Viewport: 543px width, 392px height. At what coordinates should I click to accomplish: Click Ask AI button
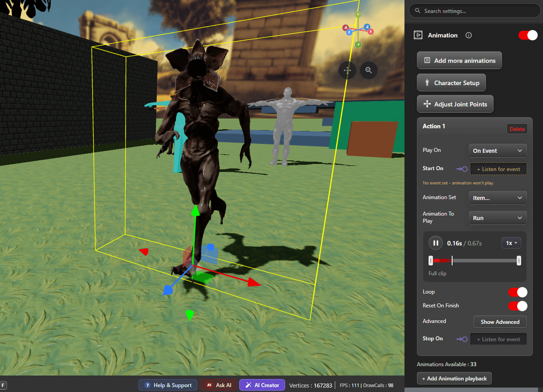[218, 385]
